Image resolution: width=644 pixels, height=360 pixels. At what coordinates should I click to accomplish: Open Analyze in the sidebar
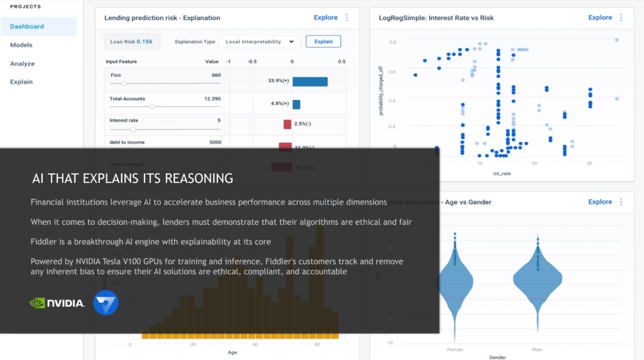pyautogui.click(x=22, y=64)
